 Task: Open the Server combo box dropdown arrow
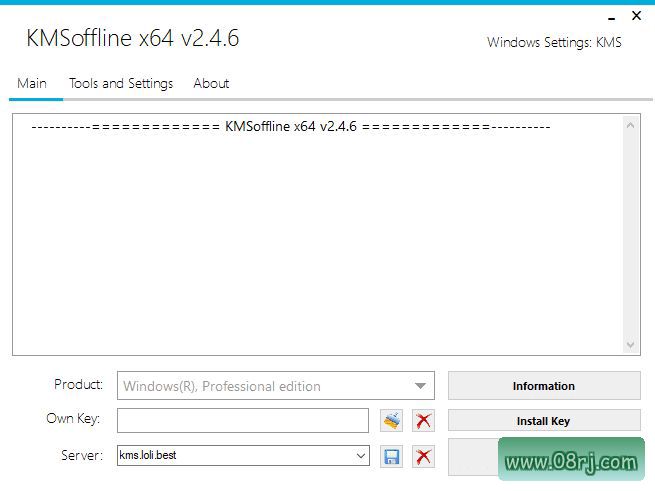click(360, 456)
